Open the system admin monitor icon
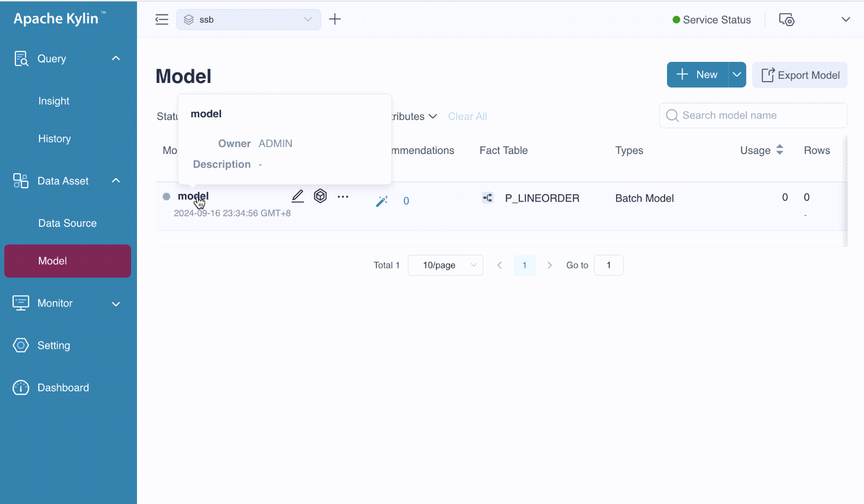Screen dimensions: 864x504 click(787, 20)
